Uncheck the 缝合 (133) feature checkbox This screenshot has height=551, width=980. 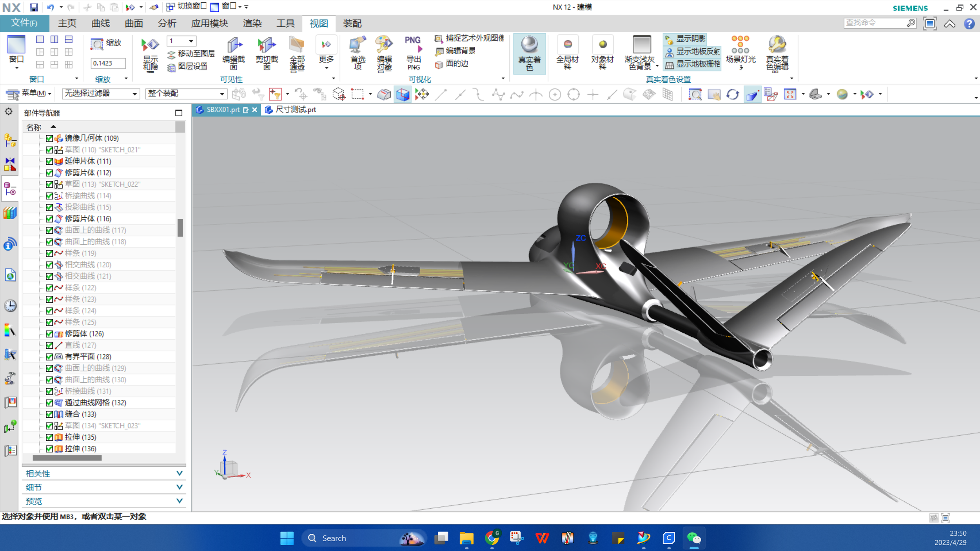[49, 414]
